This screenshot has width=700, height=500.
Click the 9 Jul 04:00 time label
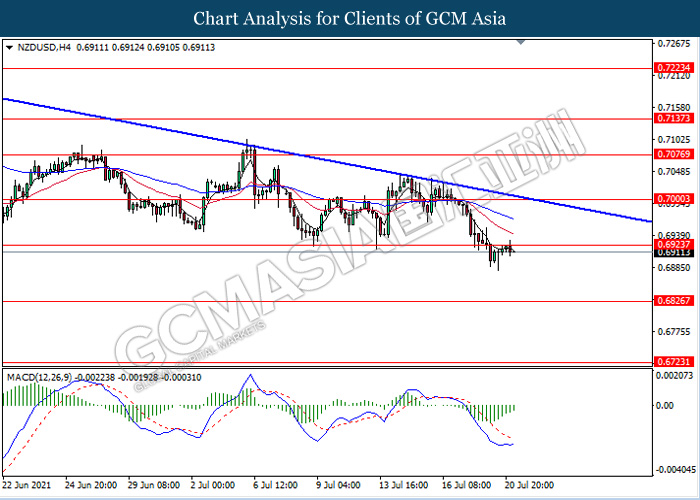pos(338,485)
